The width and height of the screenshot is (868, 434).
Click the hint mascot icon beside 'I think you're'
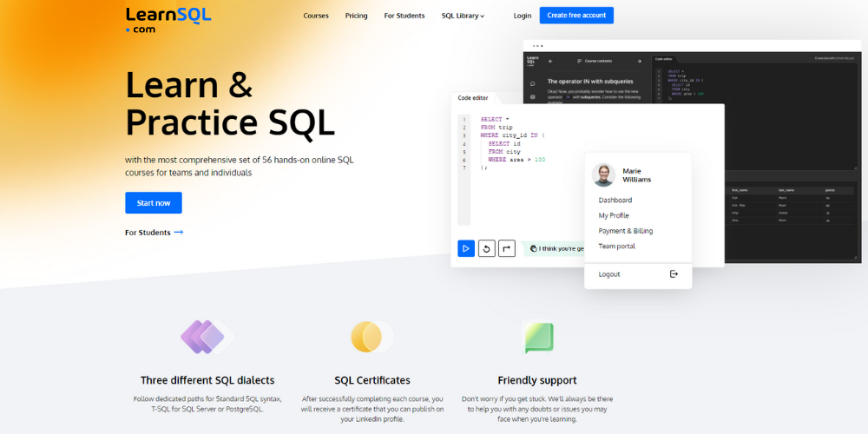[534, 248]
